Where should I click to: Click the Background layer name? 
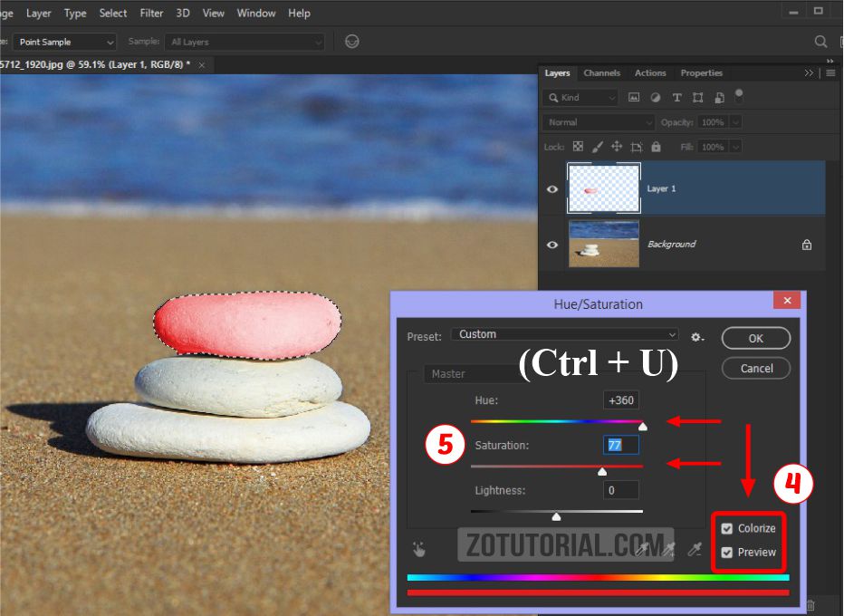click(x=671, y=244)
